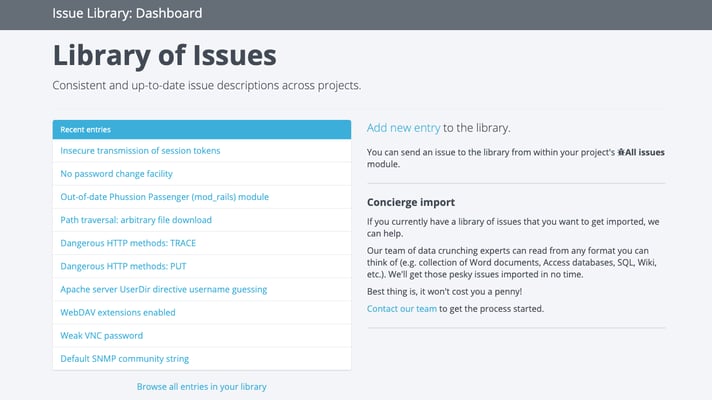The image size is (712, 400).
Task: Click the 'Add new entry' link
Action: (x=403, y=128)
